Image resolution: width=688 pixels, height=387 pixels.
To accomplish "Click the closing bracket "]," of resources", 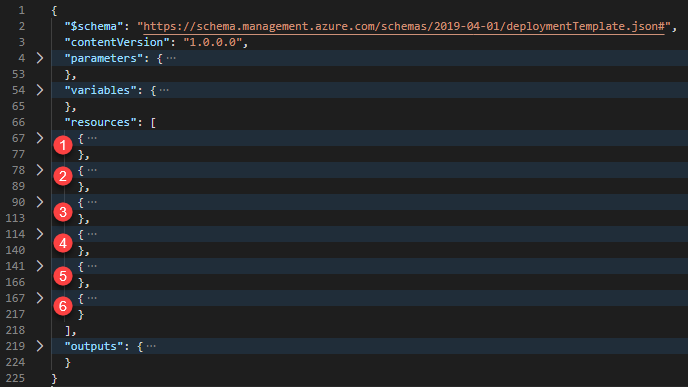I will [71, 330].
